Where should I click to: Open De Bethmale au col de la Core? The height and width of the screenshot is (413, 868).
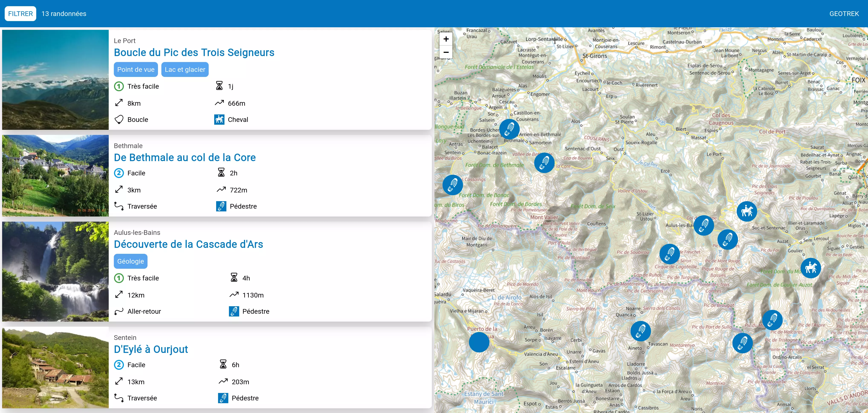click(185, 157)
